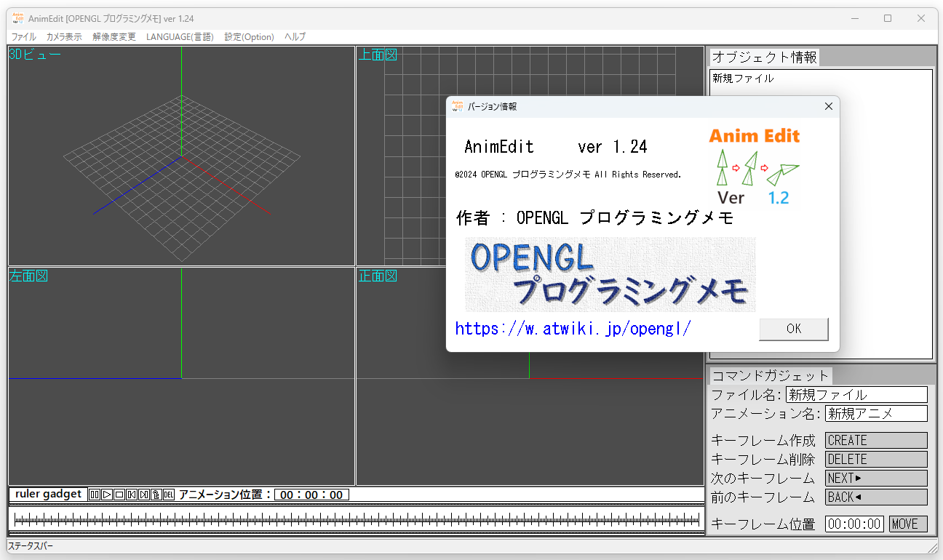Open the ファイル menu
Screen dimensions: 943x560
(x=23, y=36)
